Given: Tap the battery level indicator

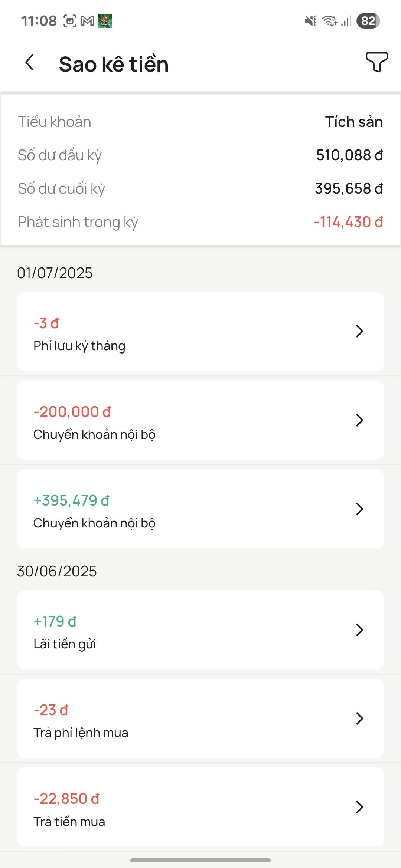Looking at the screenshot, I should click(x=368, y=21).
